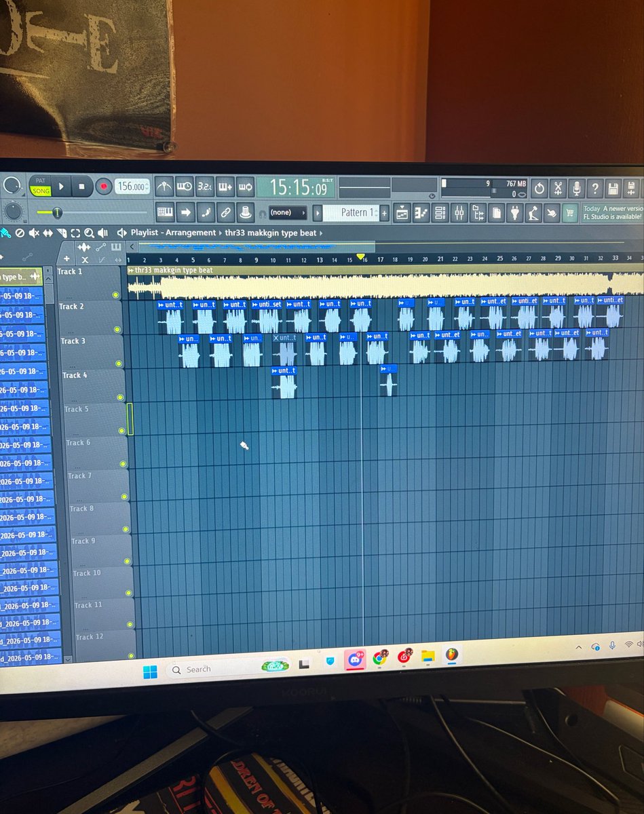Add new pattern with plus button
Image resolution: width=644 pixels, height=814 pixels.
384,213
